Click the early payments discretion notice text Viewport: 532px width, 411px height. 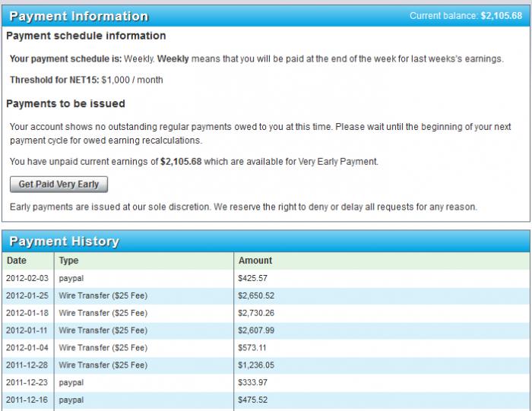point(243,207)
